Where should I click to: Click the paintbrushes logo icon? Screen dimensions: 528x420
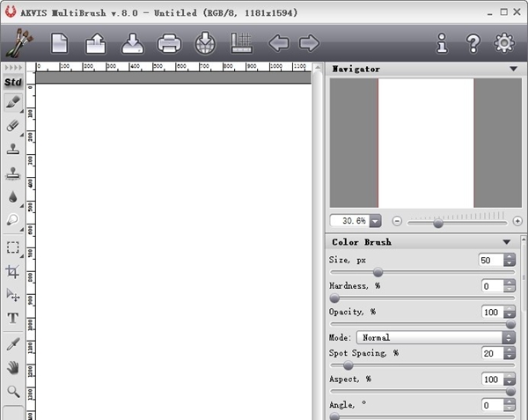pos(19,43)
